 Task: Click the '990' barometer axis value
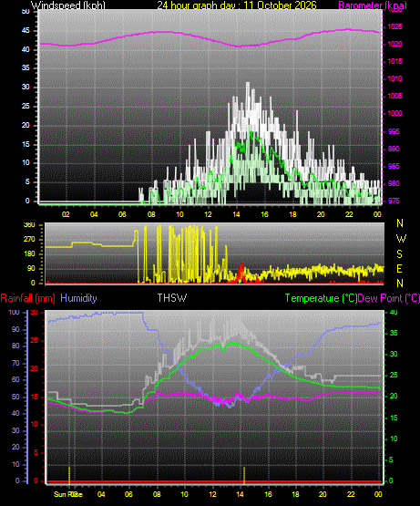click(394, 149)
